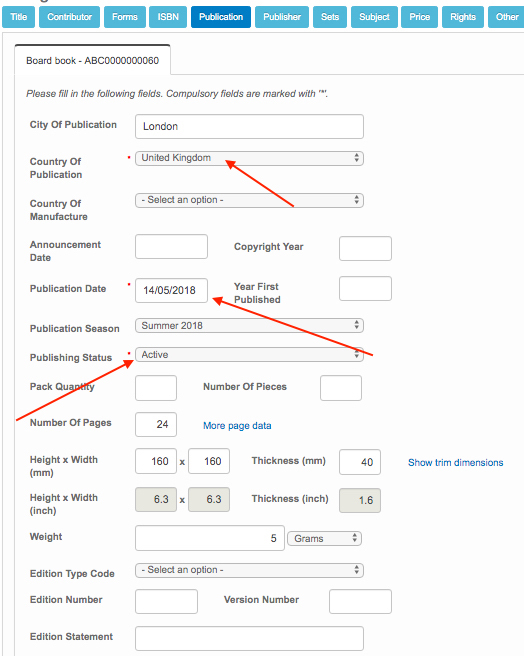Click the Show trim dimensions link

(x=455, y=462)
